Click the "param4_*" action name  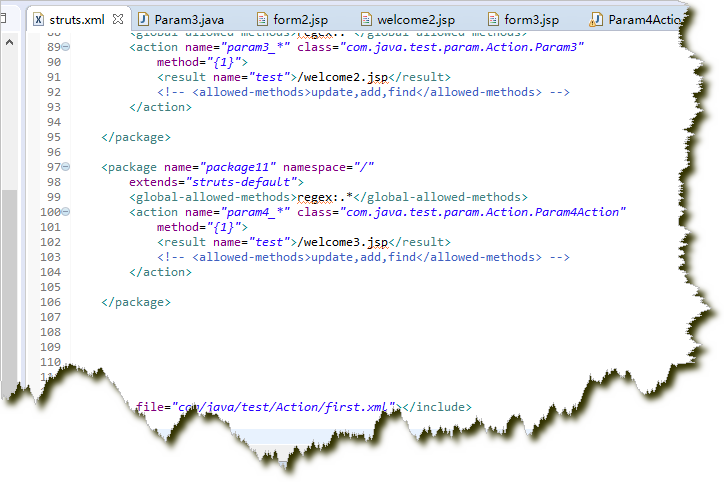[x=255, y=212]
